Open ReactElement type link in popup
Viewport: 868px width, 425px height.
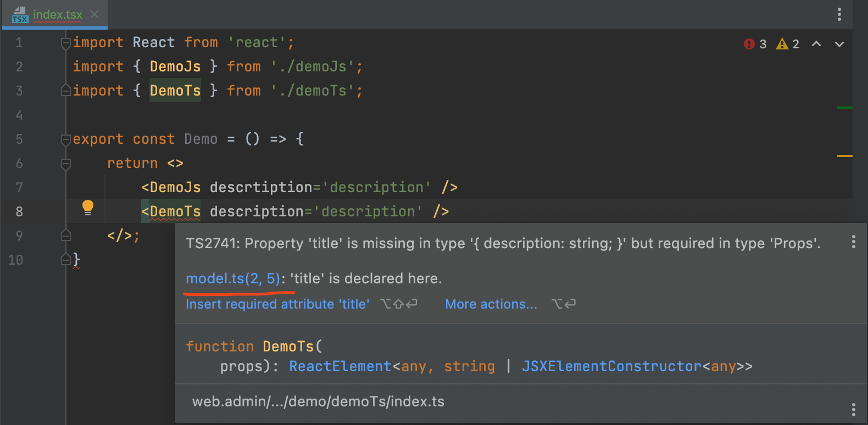(x=340, y=366)
